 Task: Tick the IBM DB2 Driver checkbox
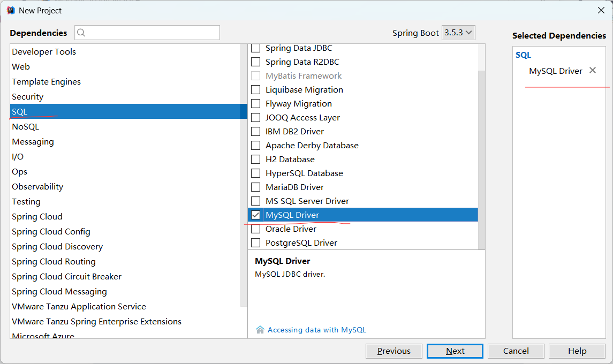[x=256, y=131]
